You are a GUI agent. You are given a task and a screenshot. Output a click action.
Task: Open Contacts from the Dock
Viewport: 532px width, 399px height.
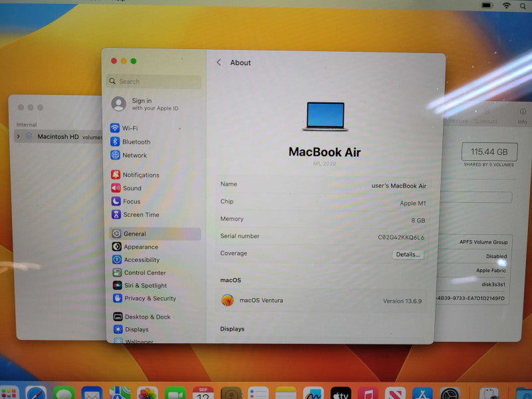click(231, 394)
